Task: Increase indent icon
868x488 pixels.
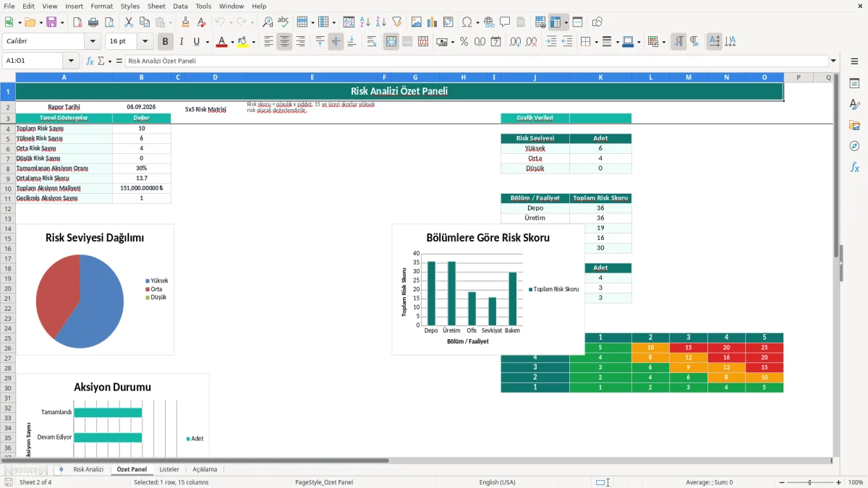Action: (x=551, y=42)
